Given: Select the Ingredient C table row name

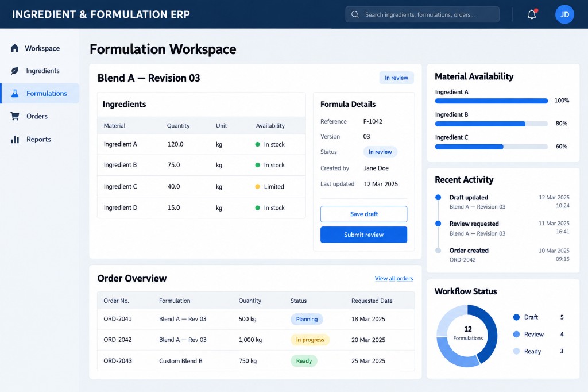Looking at the screenshot, I should pos(121,186).
